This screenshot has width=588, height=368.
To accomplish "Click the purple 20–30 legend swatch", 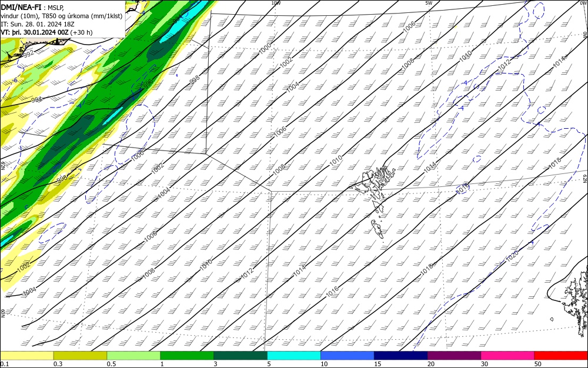I will click(454, 356).
